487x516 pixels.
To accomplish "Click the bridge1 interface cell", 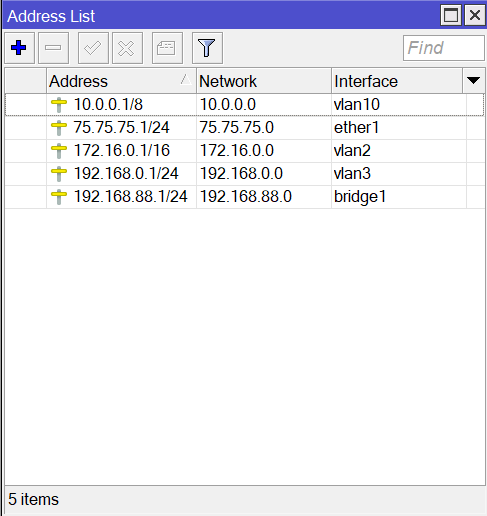I will click(399, 197).
